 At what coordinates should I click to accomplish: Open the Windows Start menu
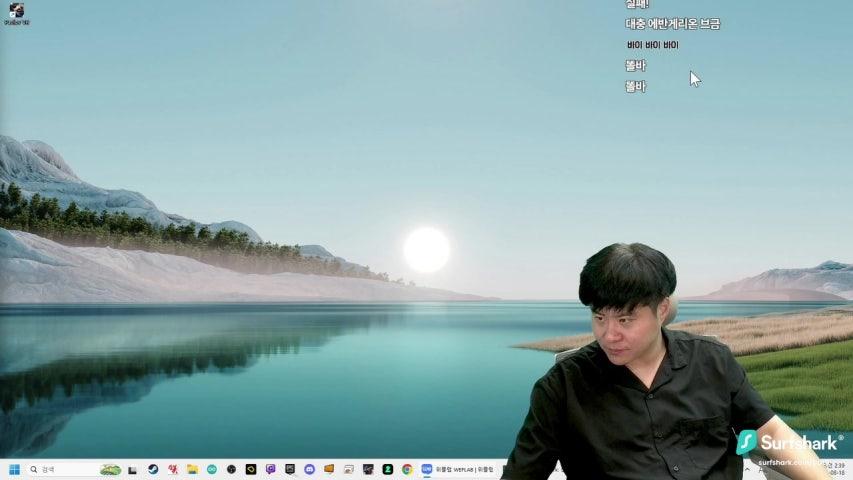click(x=15, y=469)
